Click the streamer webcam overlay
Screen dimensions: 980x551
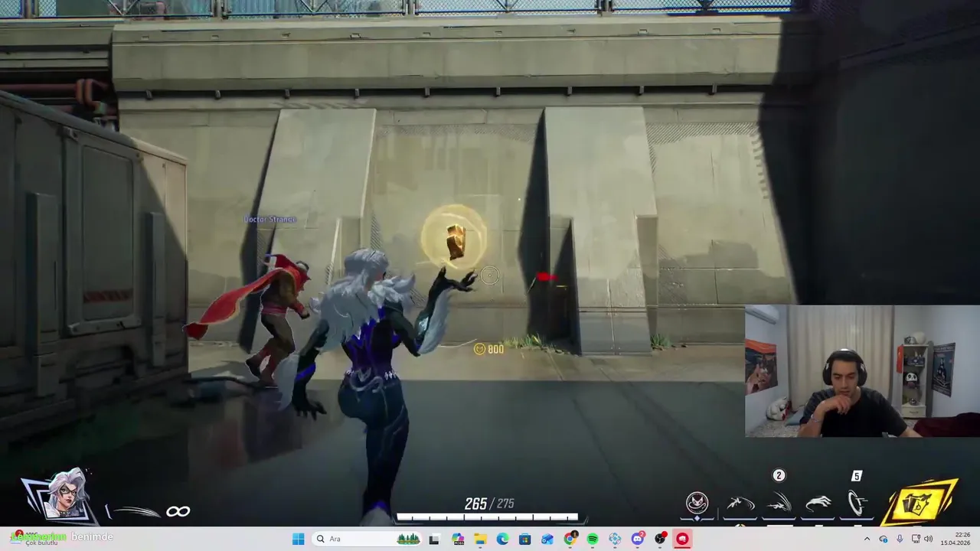click(x=862, y=371)
